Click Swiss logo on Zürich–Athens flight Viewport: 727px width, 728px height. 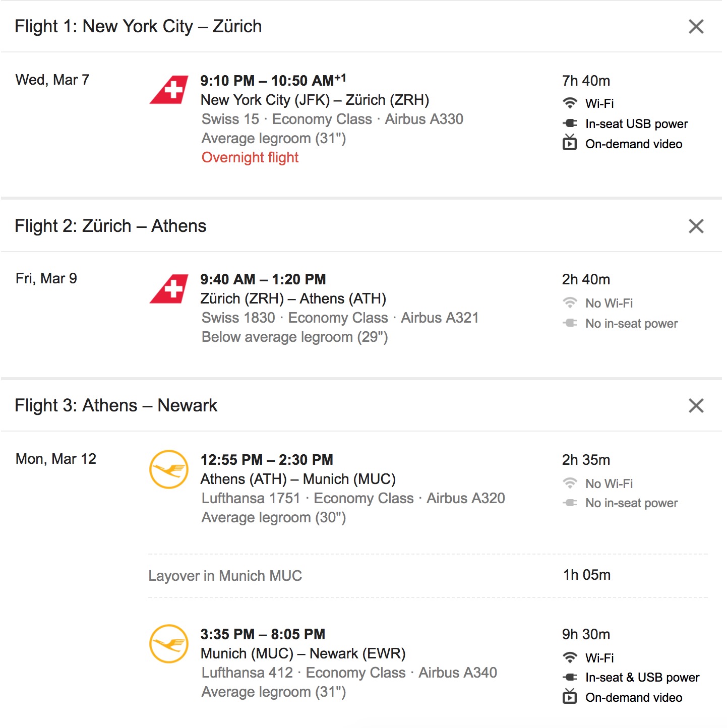[x=169, y=289]
